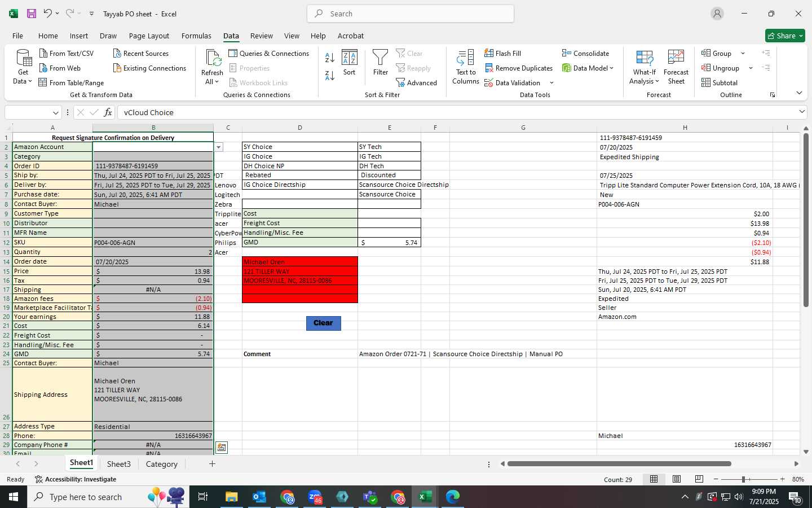The width and height of the screenshot is (812, 508).
Task: Click the Undo arrow icon
Action: [x=48, y=14]
